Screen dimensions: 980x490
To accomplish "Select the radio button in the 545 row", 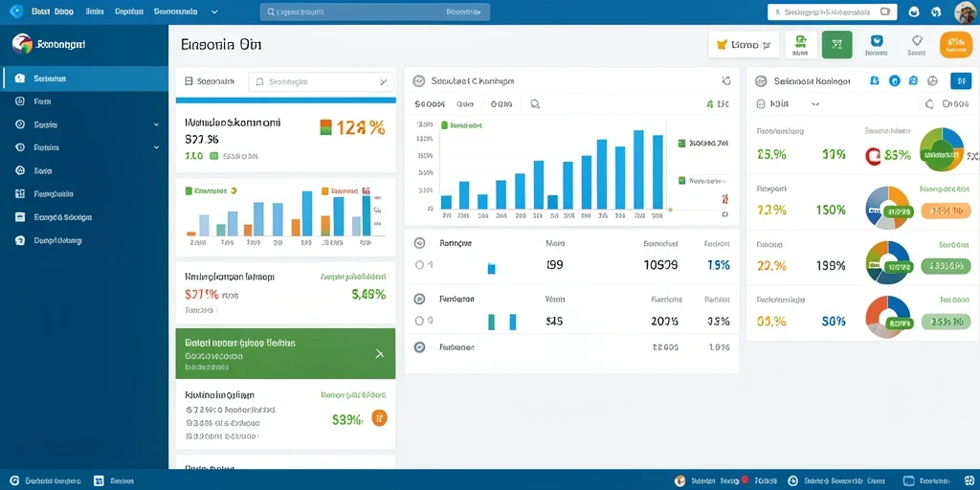I will pyautogui.click(x=419, y=322).
